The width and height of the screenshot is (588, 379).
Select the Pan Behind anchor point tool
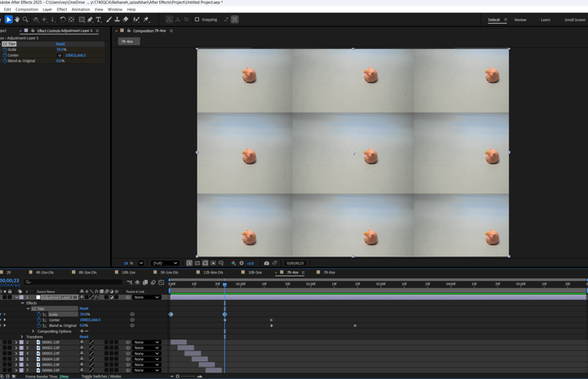(x=71, y=19)
